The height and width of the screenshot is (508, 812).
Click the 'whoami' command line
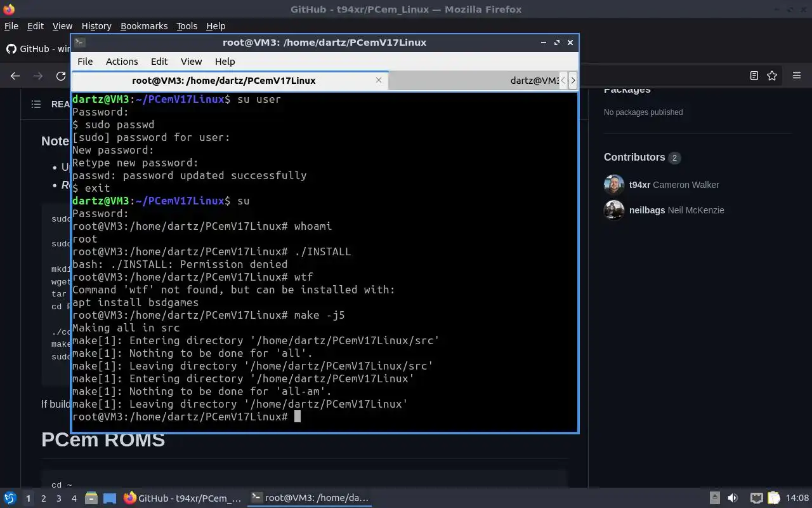tap(202, 226)
